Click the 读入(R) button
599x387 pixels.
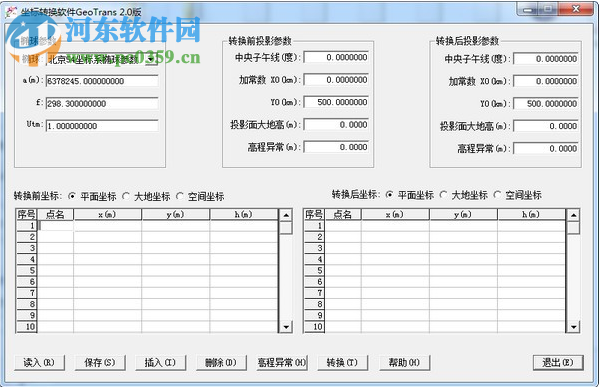[x=39, y=363]
